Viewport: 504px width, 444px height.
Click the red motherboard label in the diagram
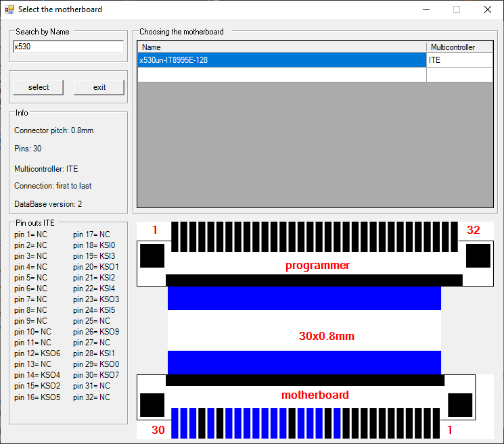315,395
